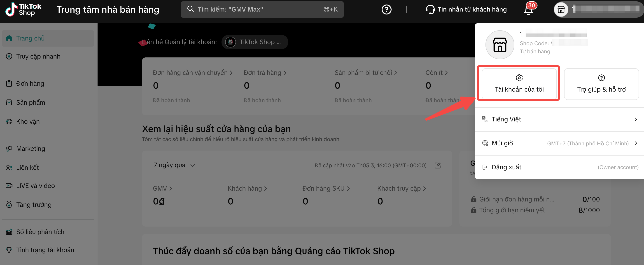Image resolution: width=644 pixels, height=265 pixels.
Task: Click the Tăng trưởng medal icon
Action: coord(9,204)
